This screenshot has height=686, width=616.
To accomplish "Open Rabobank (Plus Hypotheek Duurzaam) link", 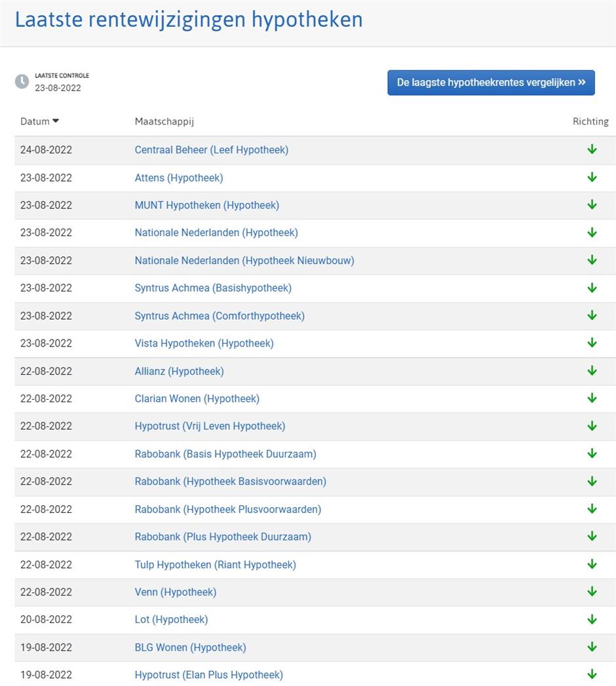I will point(223,537).
